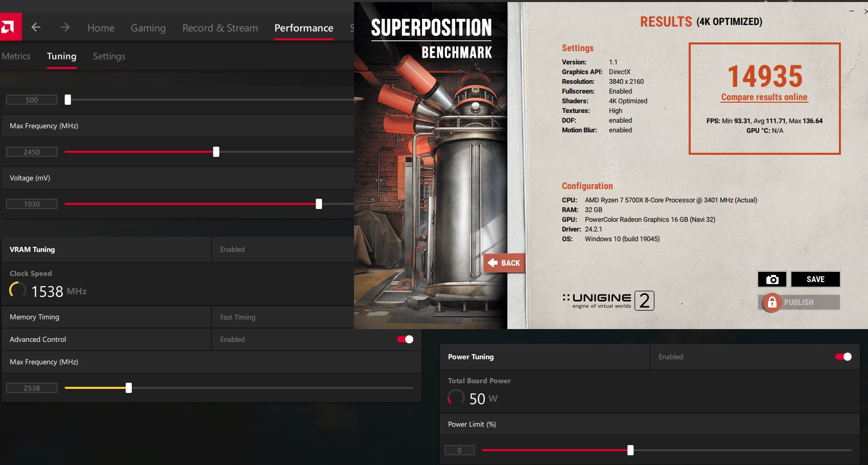868x465 pixels.
Task: Click the benchmark score 14935
Action: [x=765, y=76]
